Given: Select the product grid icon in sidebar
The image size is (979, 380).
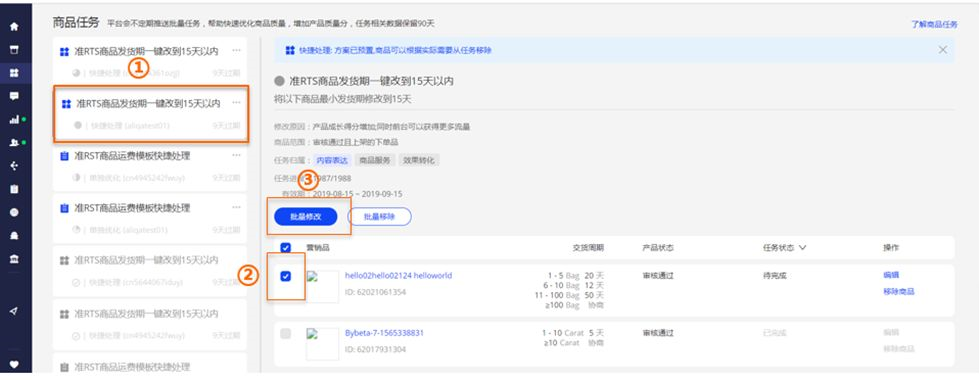Looking at the screenshot, I should click(x=14, y=73).
